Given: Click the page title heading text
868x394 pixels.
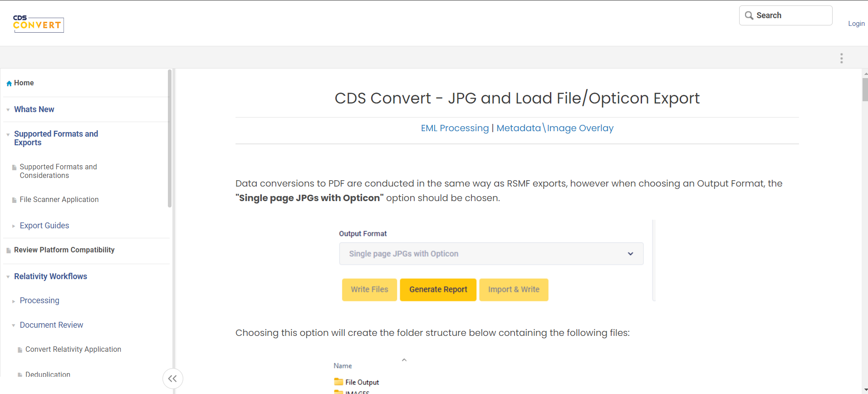Looking at the screenshot, I should [517, 98].
